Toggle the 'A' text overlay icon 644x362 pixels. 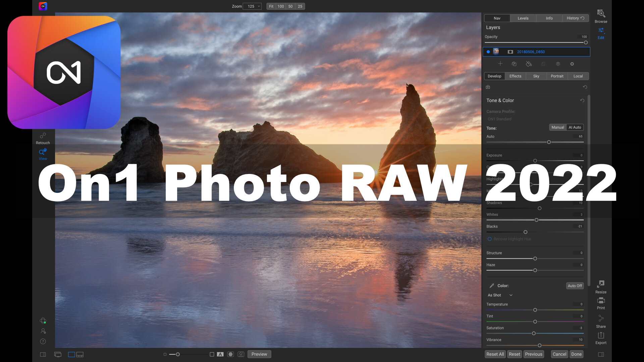click(x=220, y=354)
